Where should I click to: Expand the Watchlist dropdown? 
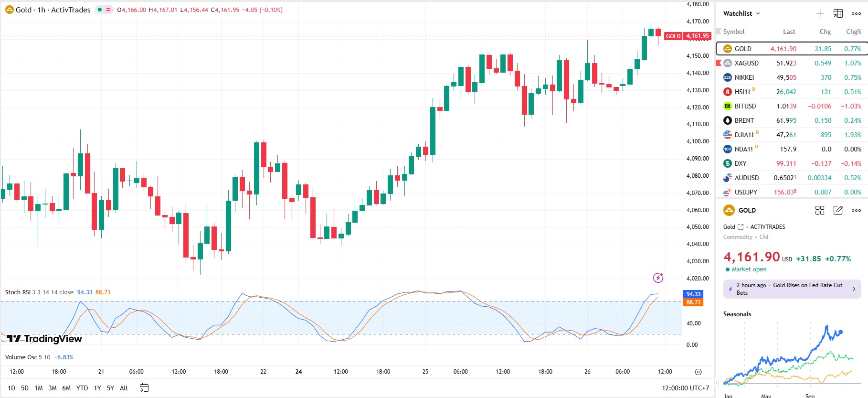pyautogui.click(x=741, y=13)
